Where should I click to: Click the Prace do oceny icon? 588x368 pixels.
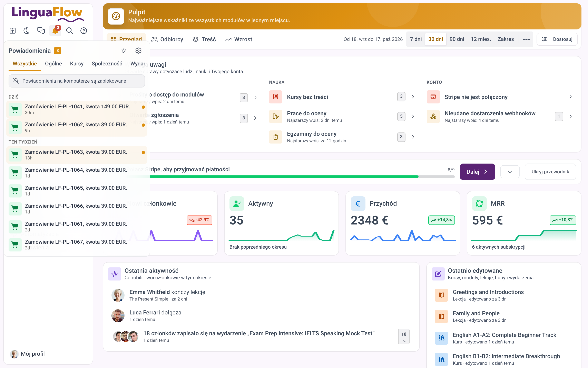(276, 116)
